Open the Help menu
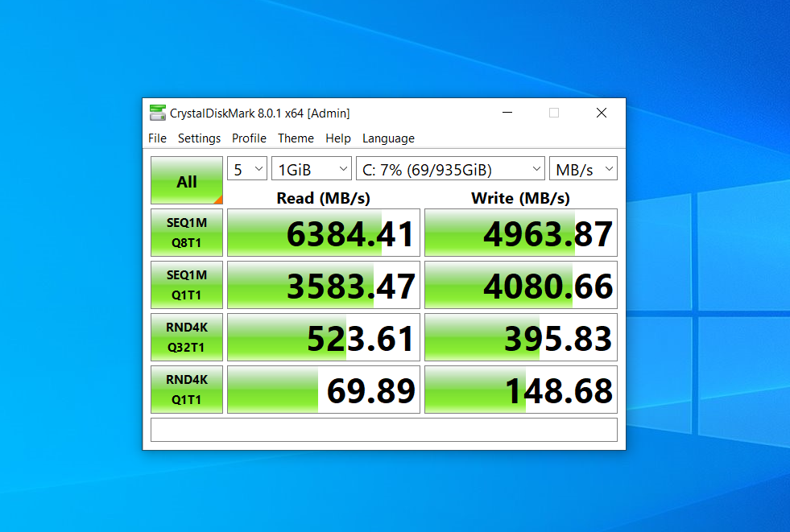 coord(337,138)
